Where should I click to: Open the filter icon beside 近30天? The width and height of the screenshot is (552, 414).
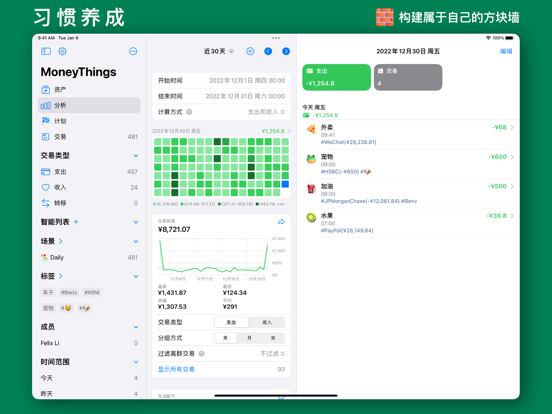click(250, 51)
